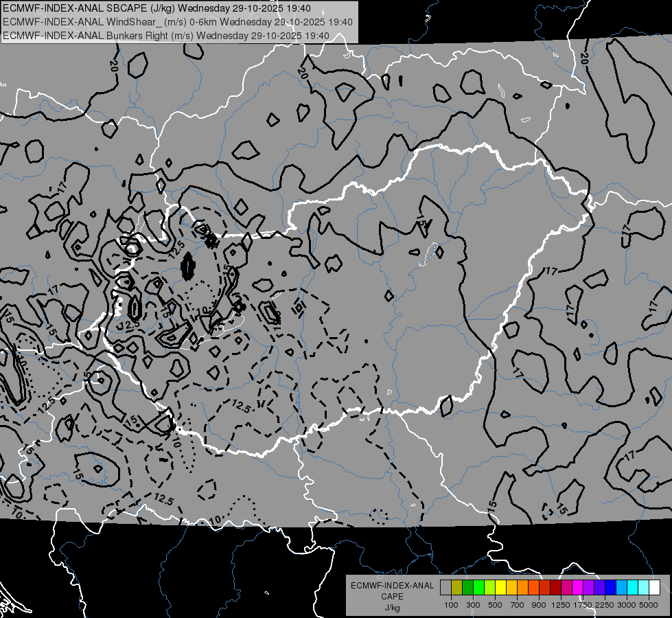
Task: Click the 20 contour label at top right
Action: (x=583, y=58)
